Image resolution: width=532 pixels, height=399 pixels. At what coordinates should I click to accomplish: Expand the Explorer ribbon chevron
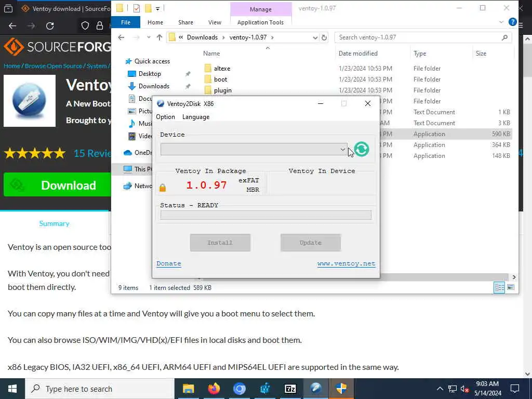point(501,22)
